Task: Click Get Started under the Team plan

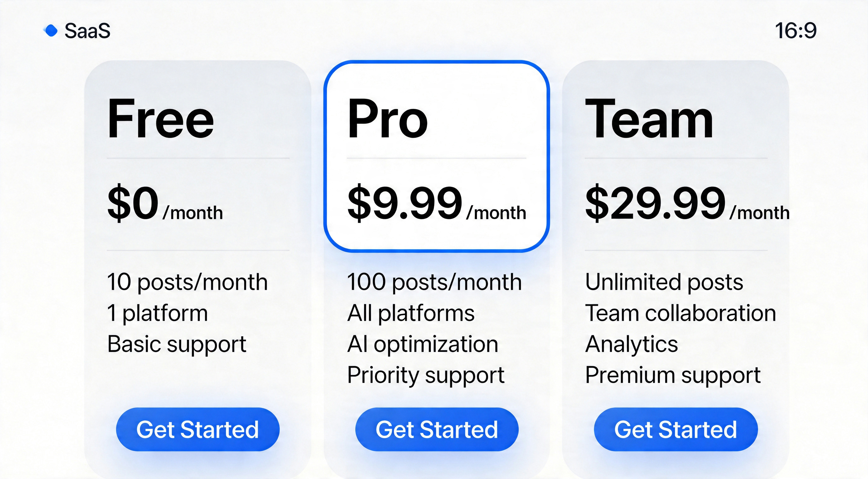Action: pos(676,429)
